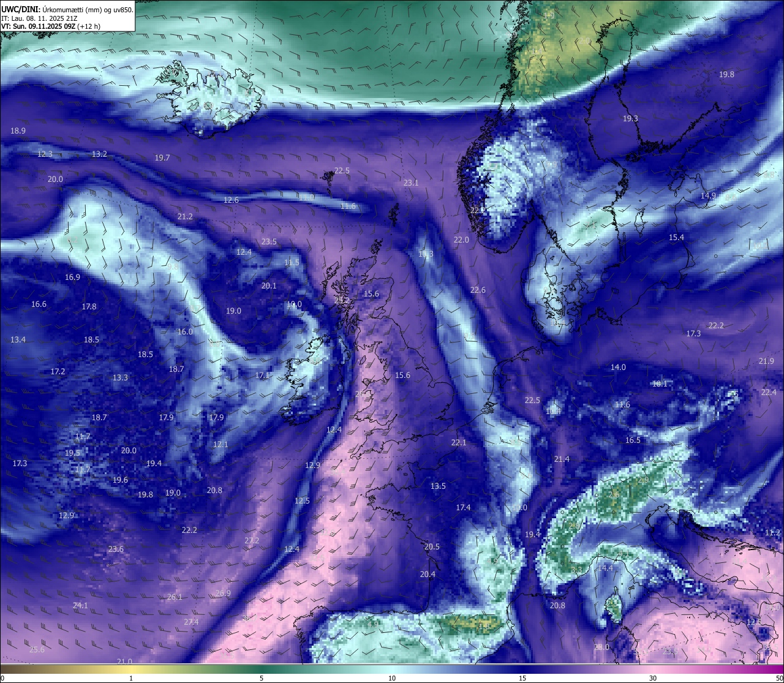Click the 23.6 value in the southwest Atlantic

(x=116, y=549)
